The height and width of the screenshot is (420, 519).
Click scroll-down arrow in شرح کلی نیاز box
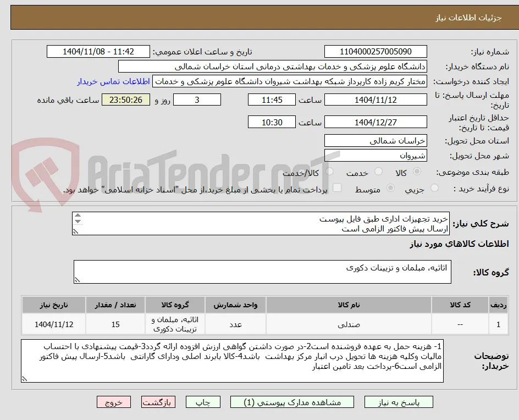(78, 221)
